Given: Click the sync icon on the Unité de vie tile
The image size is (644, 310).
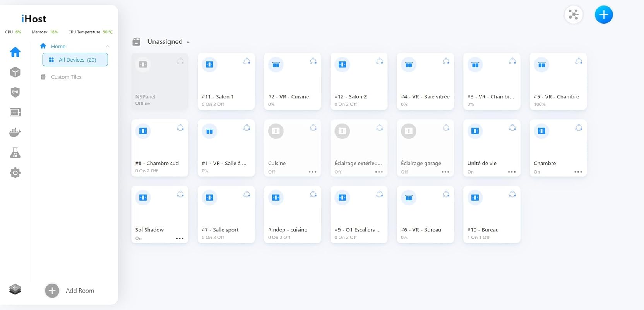Looking at the screenshot, I should point(512,127).
